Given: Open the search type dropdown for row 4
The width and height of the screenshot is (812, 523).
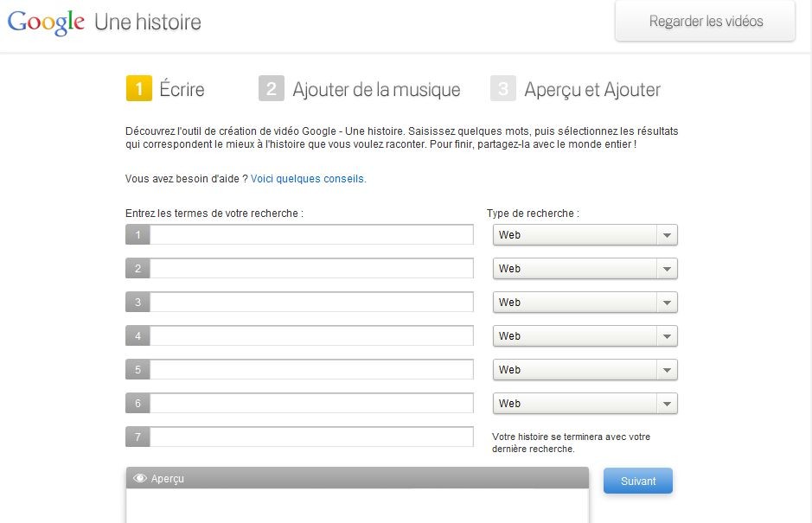Looking at the screenshot, I should [585, 336].
